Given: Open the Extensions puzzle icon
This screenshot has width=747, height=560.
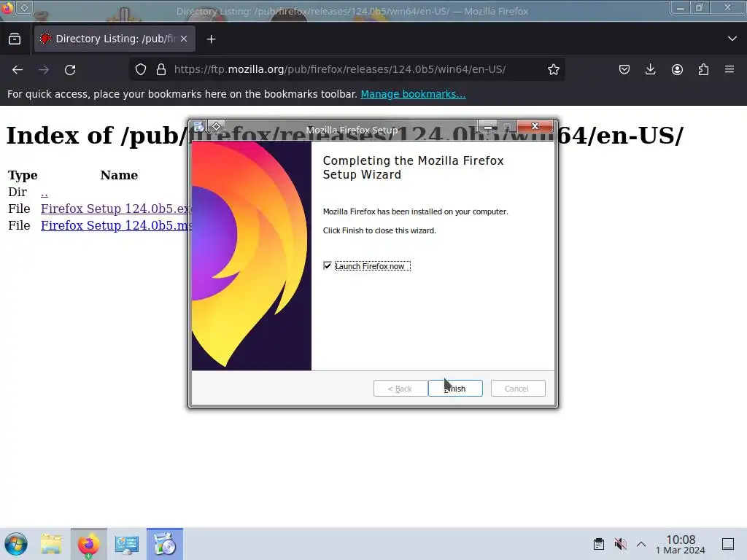Looking at the screenshot, I should point(703,69).
